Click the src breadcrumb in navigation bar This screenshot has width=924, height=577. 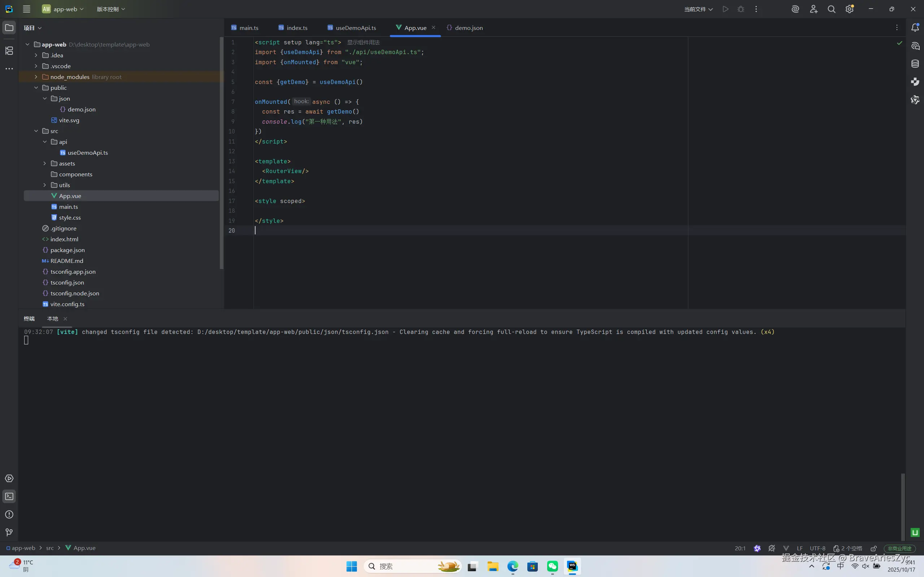click(50, 548)
